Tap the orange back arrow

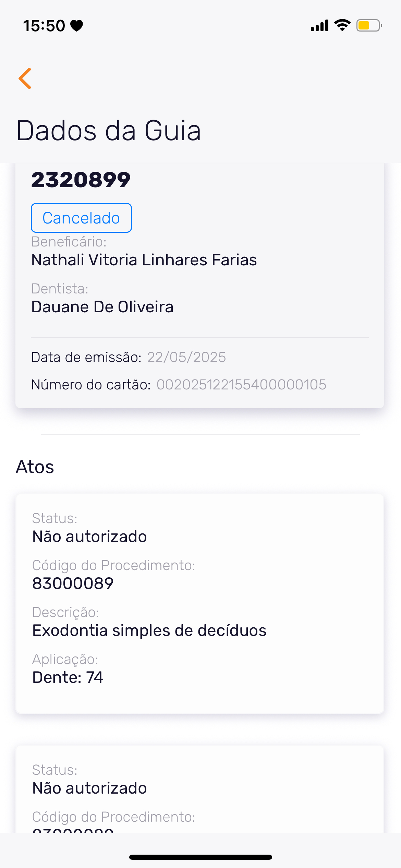pos(25,79)
